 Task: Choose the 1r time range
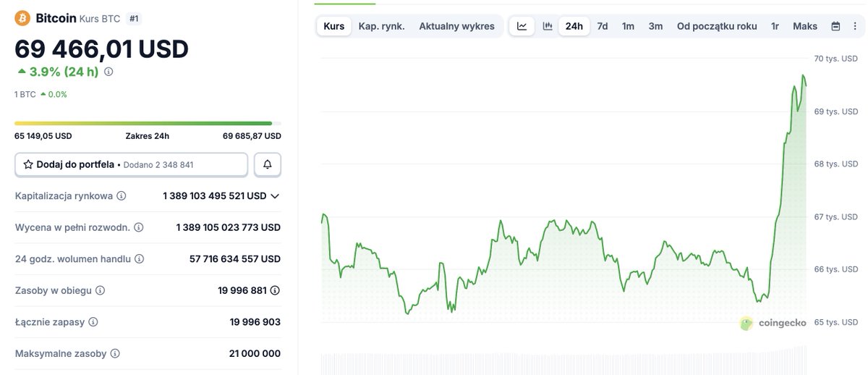pyautogui.click(x=775, y=26)
